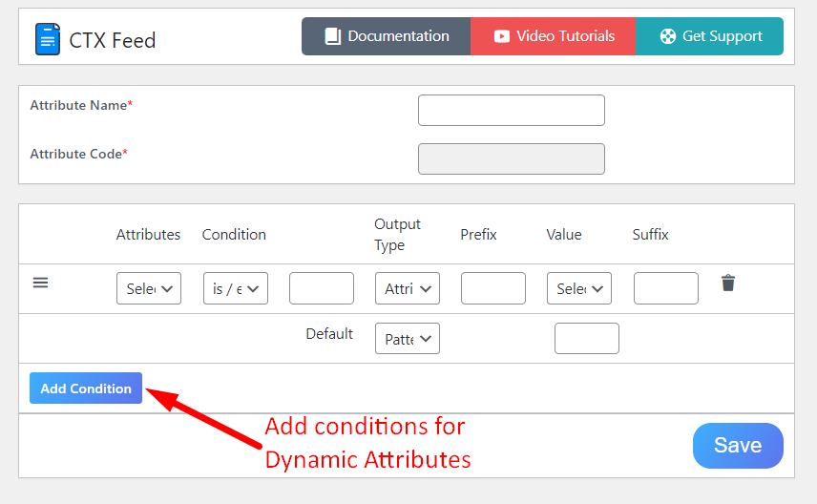
Task: Click the Save button
Action: [x=738, y=445]
